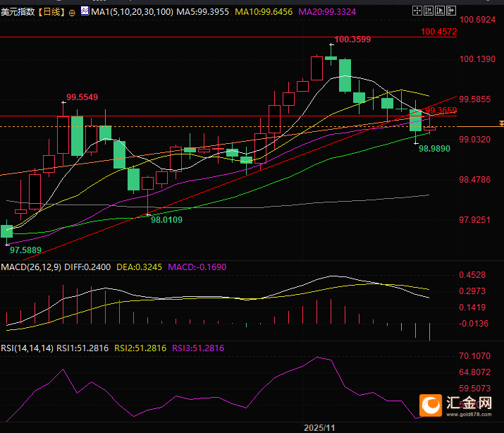The image size is (504, 433).
Task: Click the 98.9890 low price label
Action: click(434, 149)
